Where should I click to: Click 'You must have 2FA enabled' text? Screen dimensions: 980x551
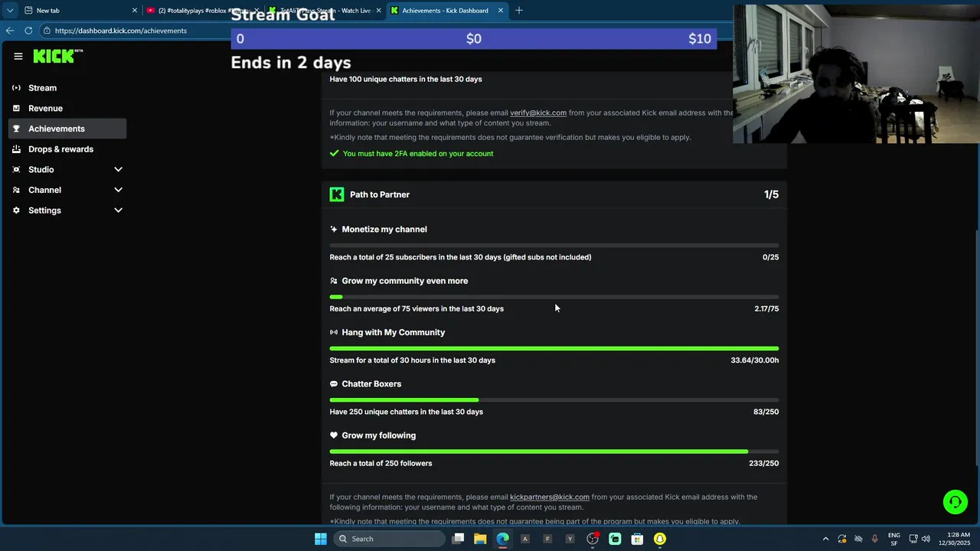418,153
